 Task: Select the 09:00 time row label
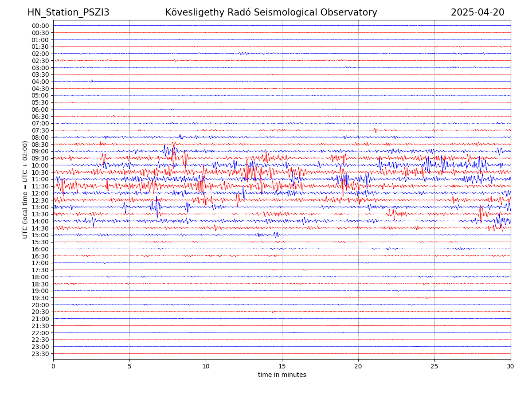40,151
